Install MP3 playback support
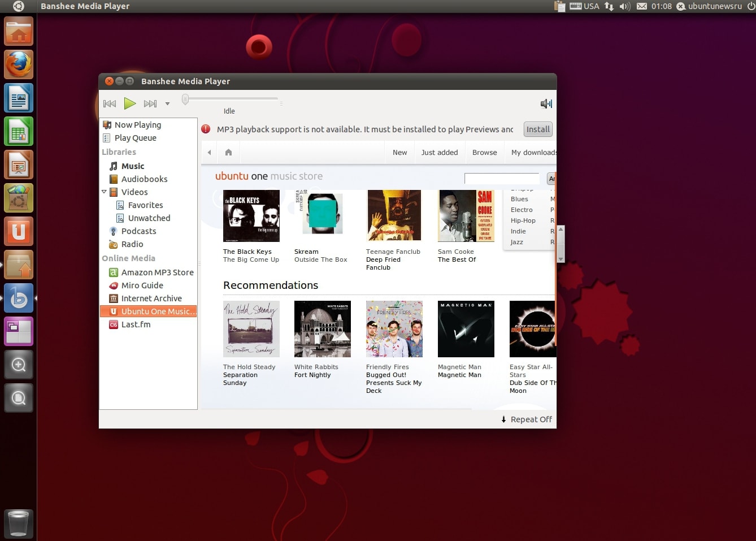Viewport: 756px width, 541px height. pos(538,129)
